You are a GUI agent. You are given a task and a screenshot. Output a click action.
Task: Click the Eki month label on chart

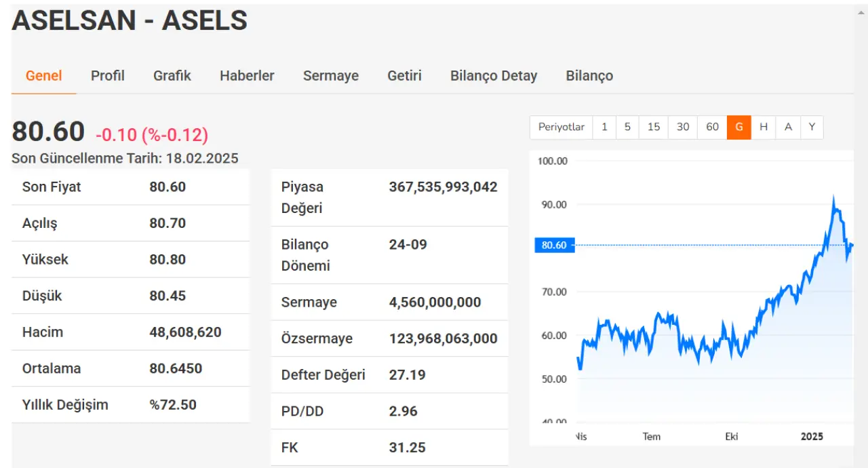tap(731, 436)
